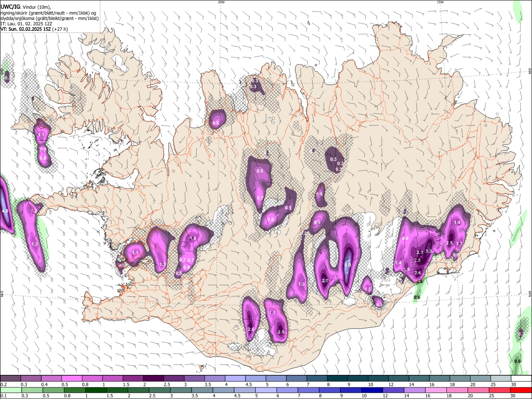Click the '0.1' label in the lower legend row

(x=4, y=396)
